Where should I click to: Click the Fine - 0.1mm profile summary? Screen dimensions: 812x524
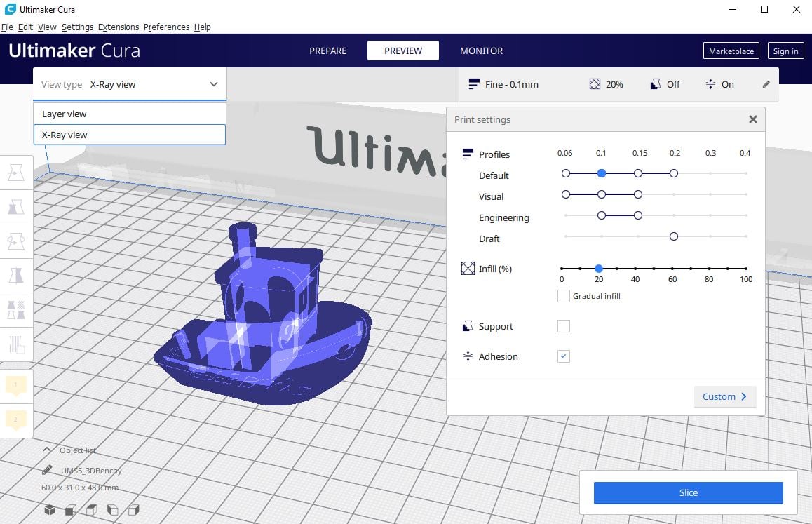click(503, 84)
